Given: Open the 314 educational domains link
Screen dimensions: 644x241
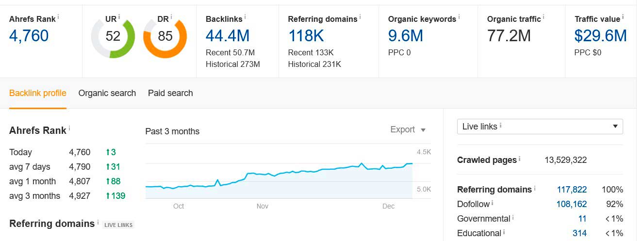Looking at the screenshot, I should click(579, 233).
